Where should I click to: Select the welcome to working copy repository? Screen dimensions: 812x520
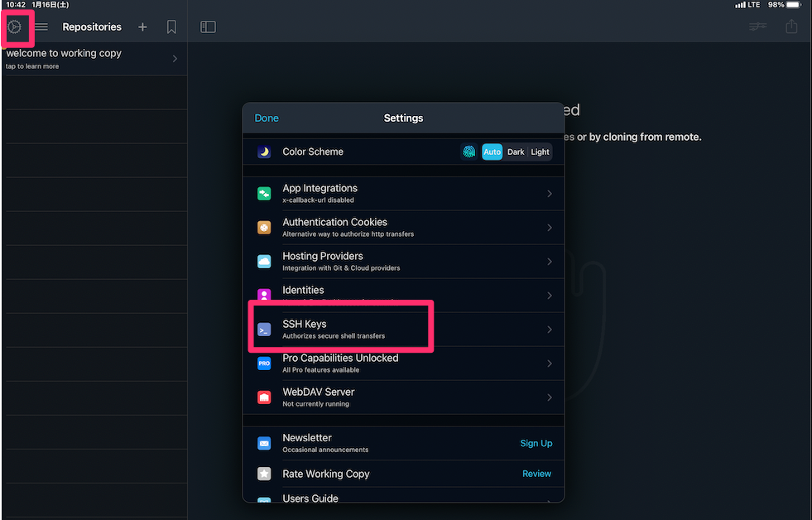94,59
